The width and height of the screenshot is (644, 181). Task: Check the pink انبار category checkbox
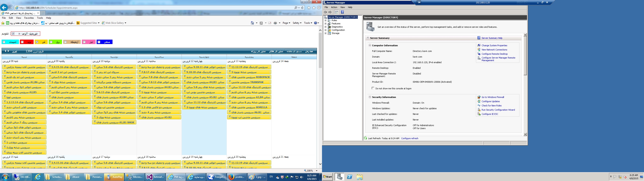coord(84,42)
